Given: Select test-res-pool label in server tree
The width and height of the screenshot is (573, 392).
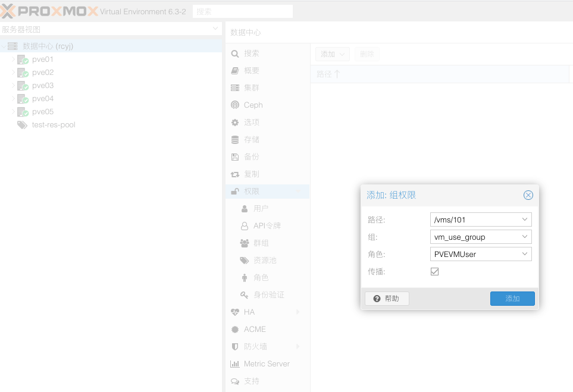Looking at the screenshot, I should tap(54, 125).
